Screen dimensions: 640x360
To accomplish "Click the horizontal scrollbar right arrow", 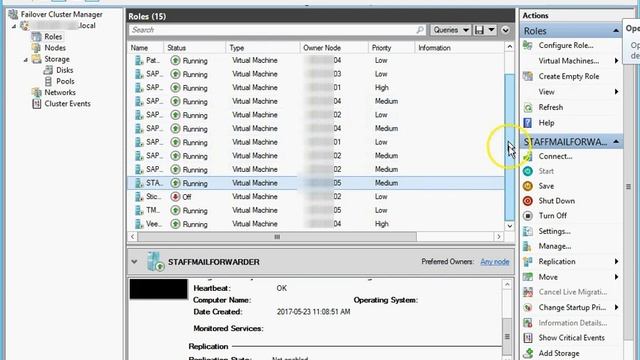I will 499,237.
